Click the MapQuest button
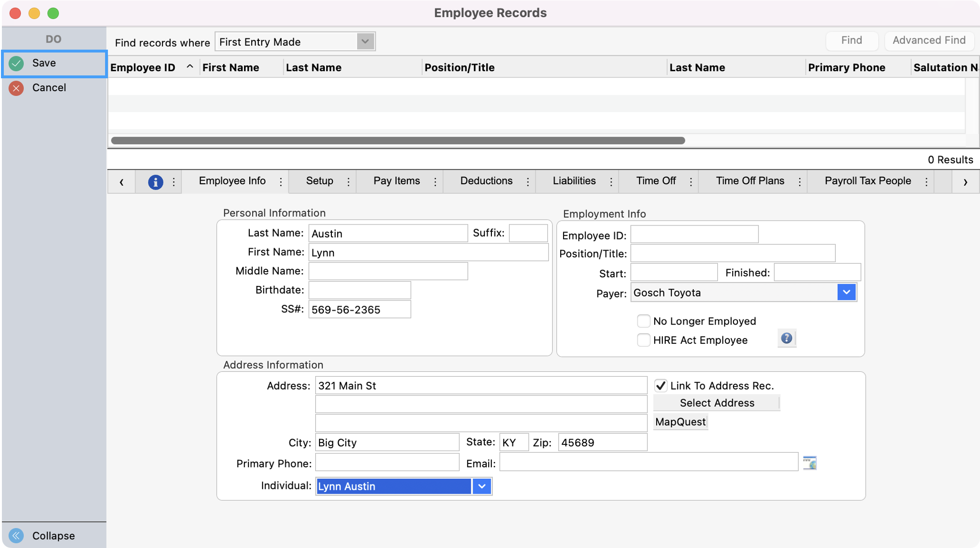 pyautogui.click(x=680, y=422)
